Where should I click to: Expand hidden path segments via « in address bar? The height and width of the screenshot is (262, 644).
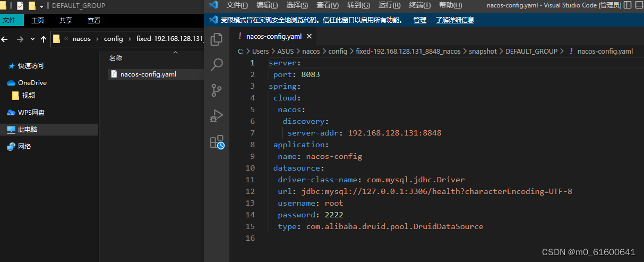coord(66,39)
